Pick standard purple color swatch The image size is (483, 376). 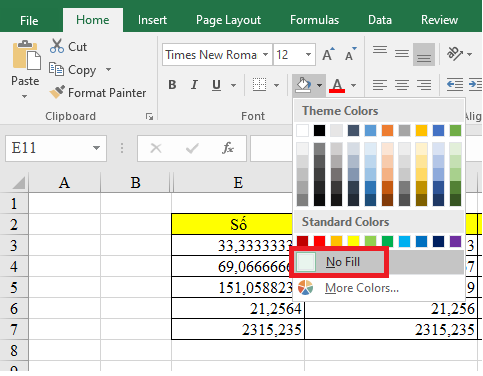coord(455,241)
